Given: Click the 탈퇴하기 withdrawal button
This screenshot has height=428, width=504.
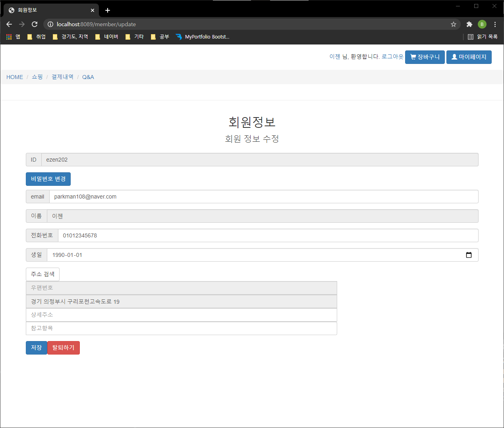Looking at the screenshot, I should (x=63, y=347).
